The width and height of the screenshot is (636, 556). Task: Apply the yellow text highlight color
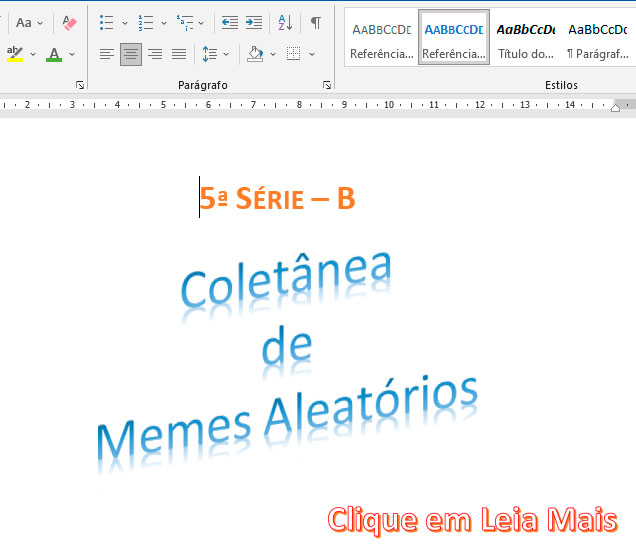[15, 54]
